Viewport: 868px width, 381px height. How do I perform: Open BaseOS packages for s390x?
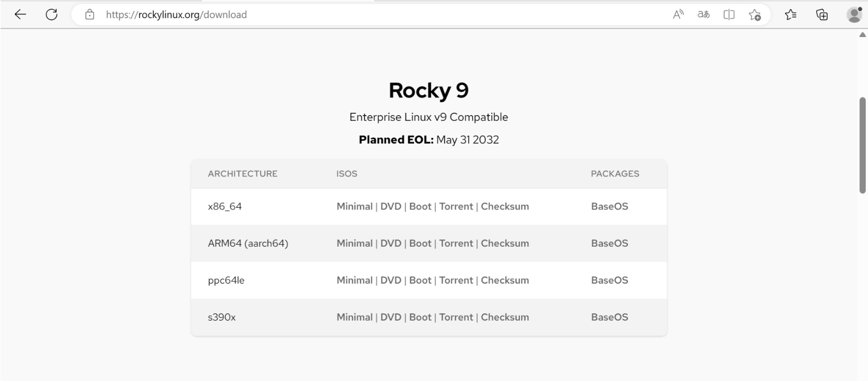(x=609, y=317)
